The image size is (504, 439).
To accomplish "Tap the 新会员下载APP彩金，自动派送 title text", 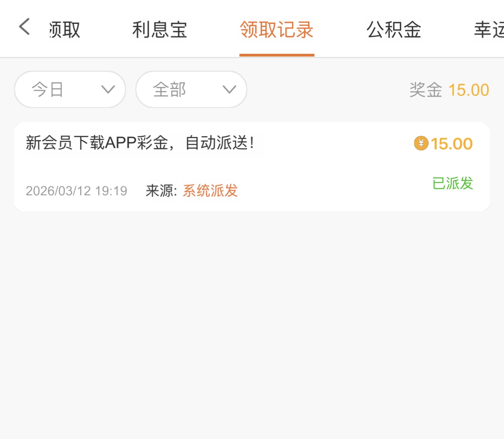I will 140,143.
